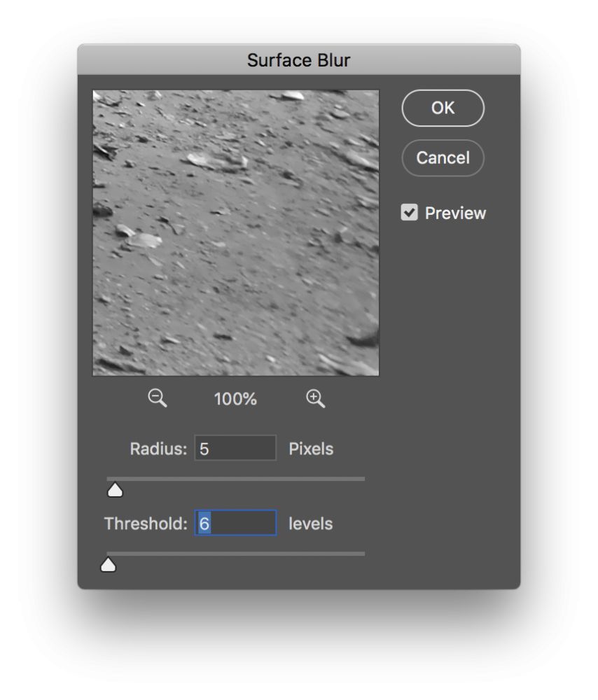Click inside the Threshold input field
The width and height of the screenshot is (598, 700).
235,523
